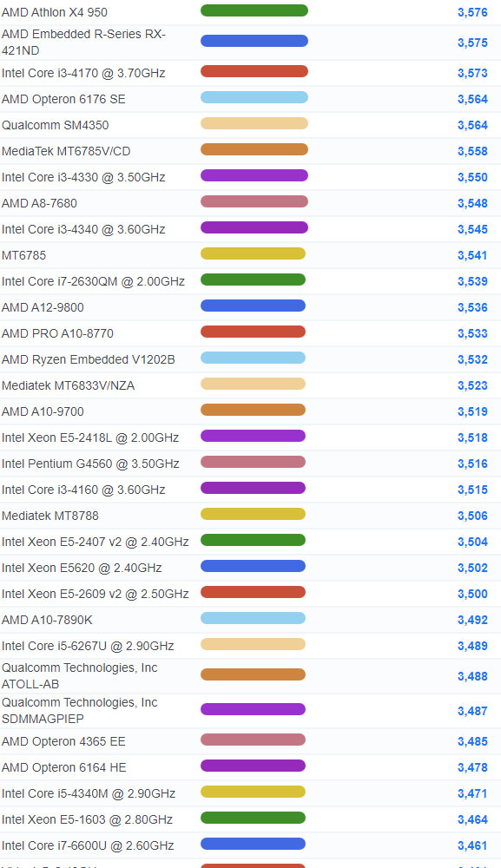
Task: Open Intel Xeon E5620 @ 2.40GHz
Action: click(x=82, y=568)
